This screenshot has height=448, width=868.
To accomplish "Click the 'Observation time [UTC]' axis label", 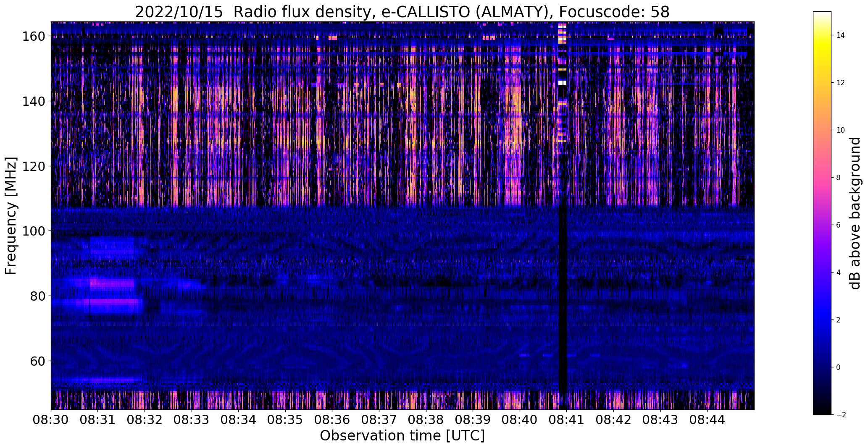I will 402,436.
